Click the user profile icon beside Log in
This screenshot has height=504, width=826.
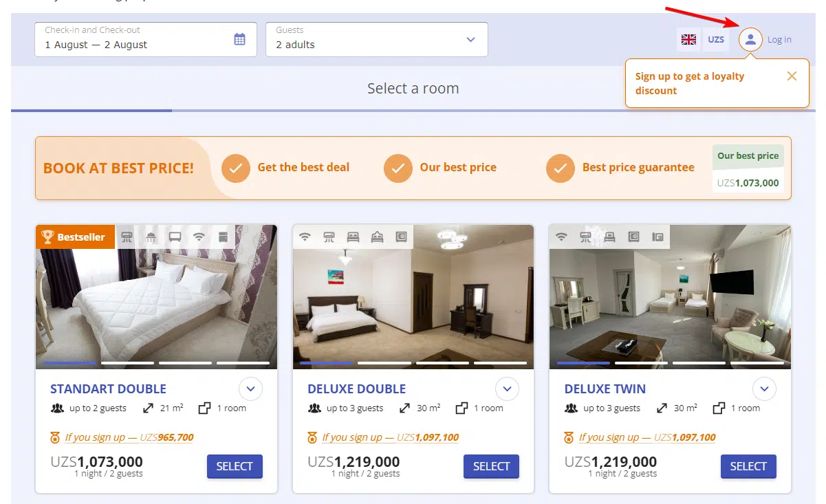[750, 40]
